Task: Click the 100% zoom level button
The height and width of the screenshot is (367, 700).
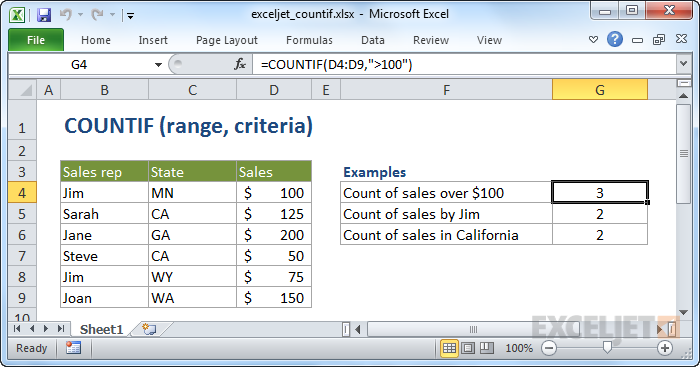Action: (519, 348)
